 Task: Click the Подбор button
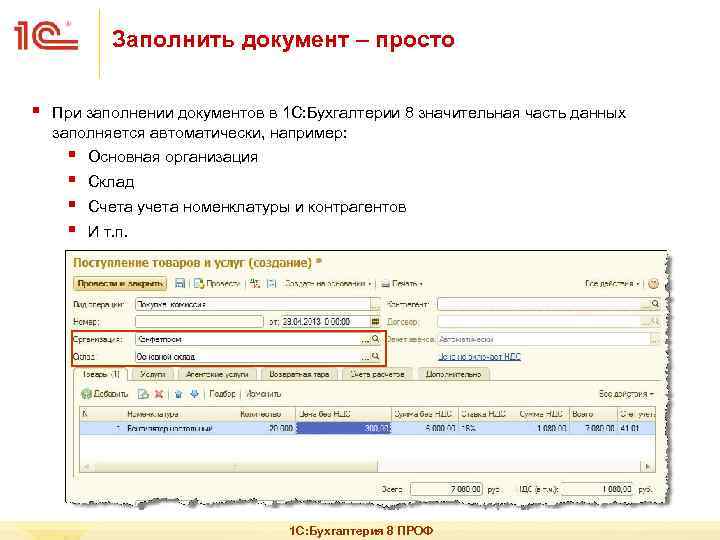point(222,394)
